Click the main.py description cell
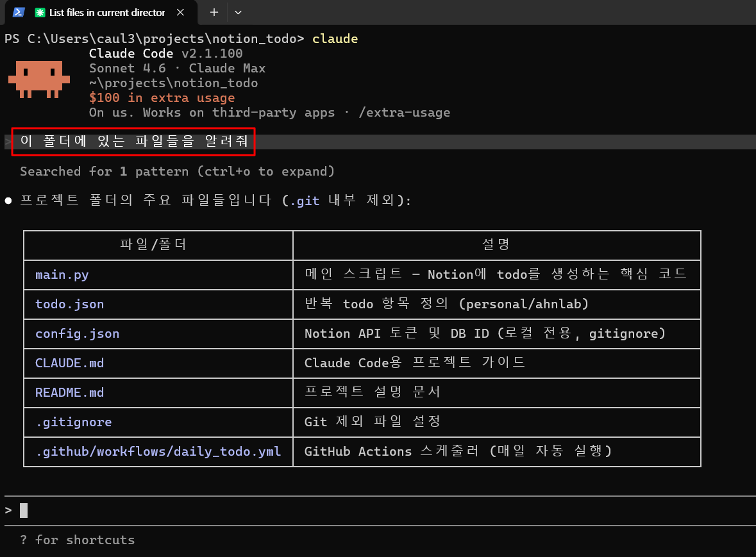 [x=496, y=274]
